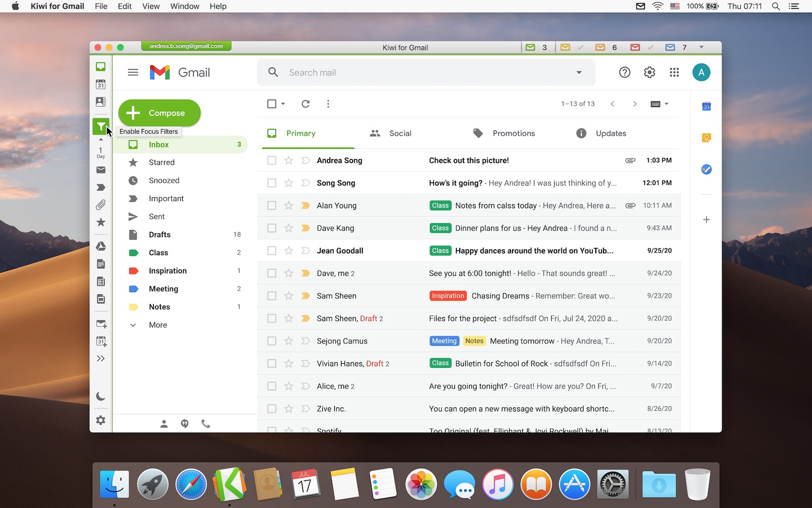Mark Sejong Camus email as important
The image size is (812, 508).
click(x=306, y=341)
